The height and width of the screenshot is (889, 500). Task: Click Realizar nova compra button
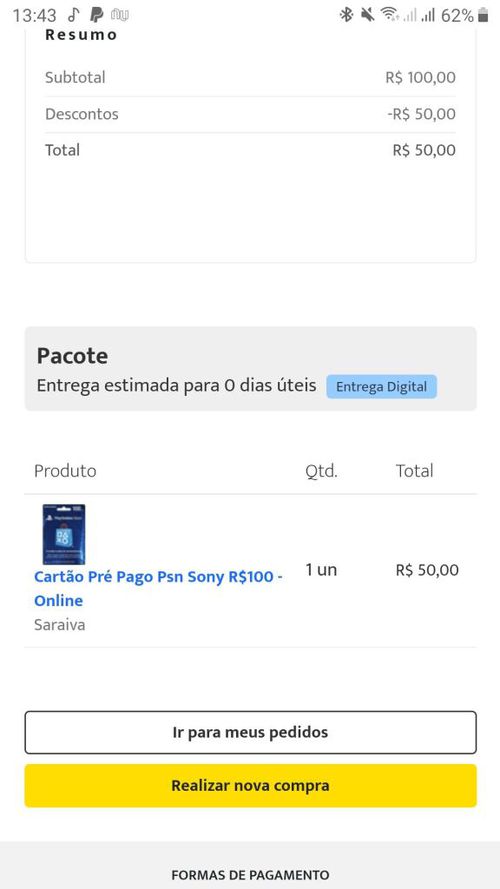[250, 785]
